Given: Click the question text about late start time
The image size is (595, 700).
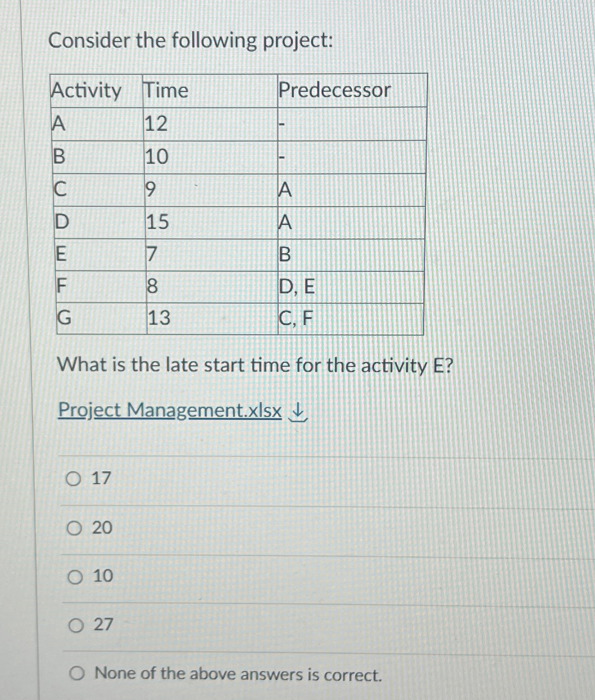Looking at the screenshot, I should click(255, 365).
